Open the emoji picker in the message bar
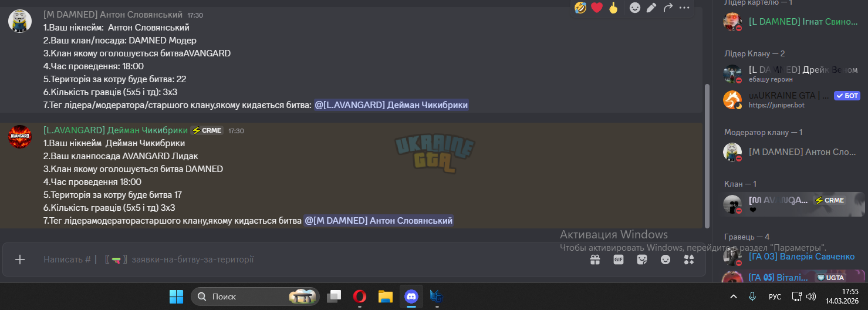The image size is (868, 310). tap(666, 260)
